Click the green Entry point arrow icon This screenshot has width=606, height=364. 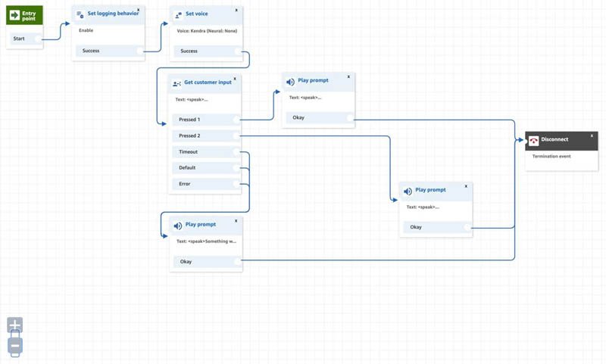click(14, 15)
